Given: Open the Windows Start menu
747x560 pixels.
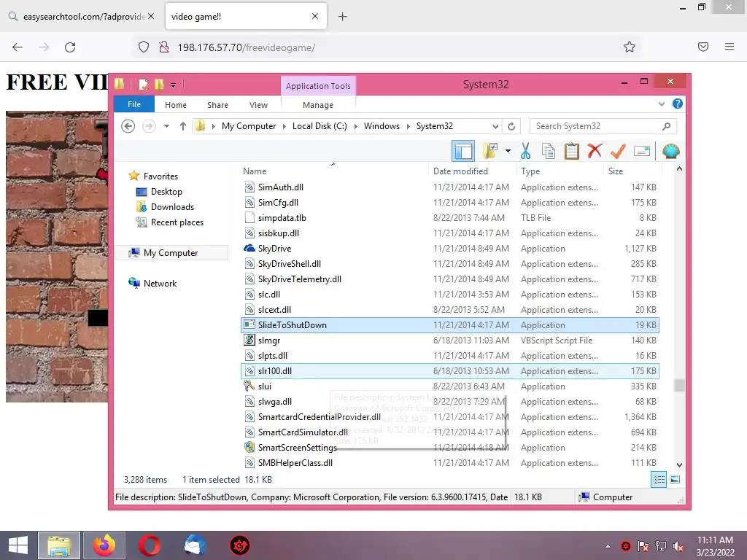Looking at the screenshot, I should tap(18, 545).
